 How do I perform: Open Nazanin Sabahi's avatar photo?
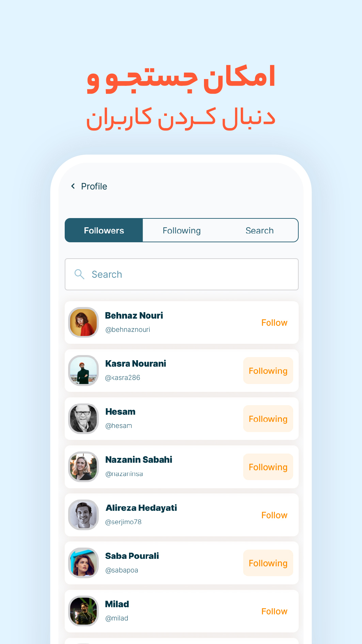point(84,467)
